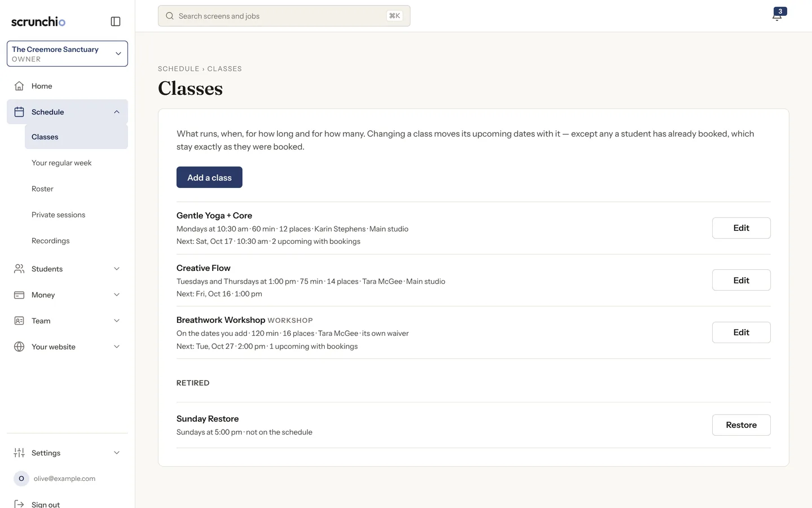Expand the Your website section chevron

pyautogui.click(x=117, y=347)
